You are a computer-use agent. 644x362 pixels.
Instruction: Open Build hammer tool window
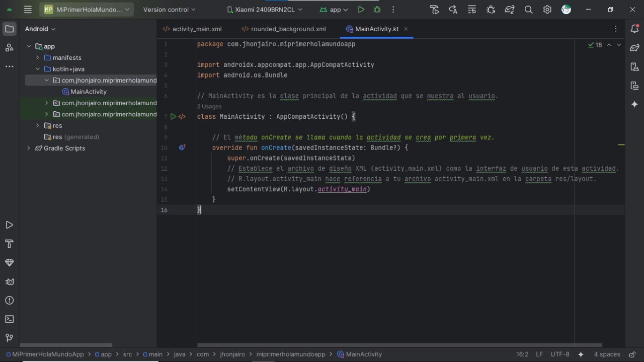click(9, 244)
